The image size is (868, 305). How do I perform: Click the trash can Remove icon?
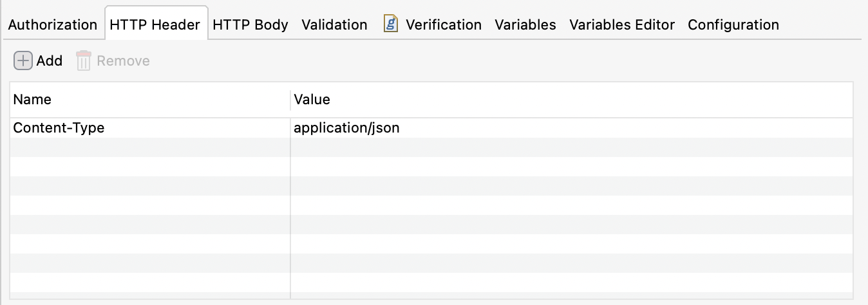click(84, 61)
